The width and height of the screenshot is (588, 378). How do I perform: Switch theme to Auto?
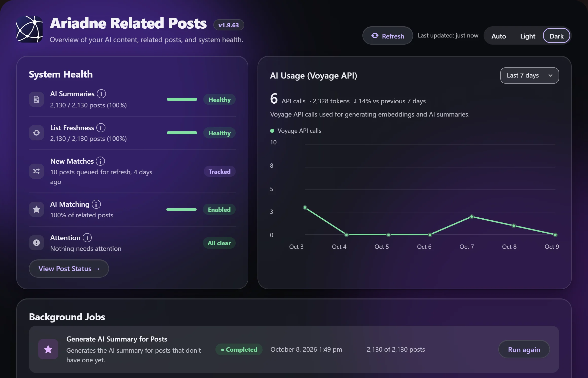pyautogui.click(x=499, y=36)
